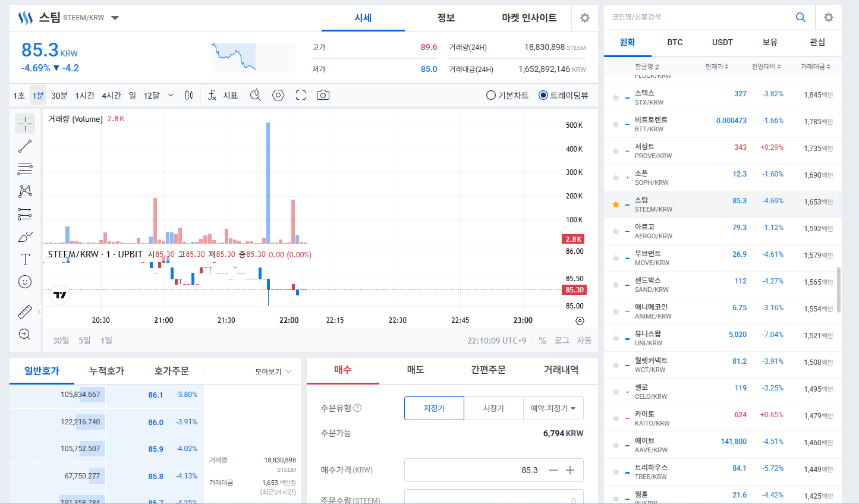Select the brush drawing tool
Image resolution: width=859 pixels, height=504 pixels.
(25, 237)
